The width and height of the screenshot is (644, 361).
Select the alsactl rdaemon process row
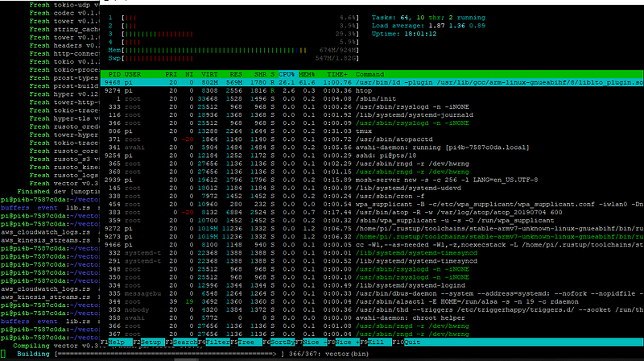click(x=372, y=302)
